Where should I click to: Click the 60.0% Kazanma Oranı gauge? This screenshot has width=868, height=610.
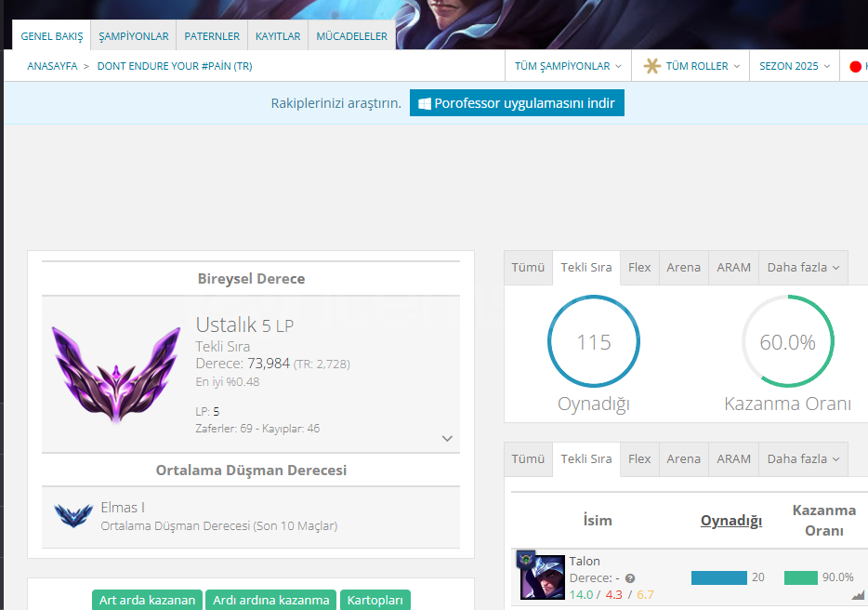788,341
